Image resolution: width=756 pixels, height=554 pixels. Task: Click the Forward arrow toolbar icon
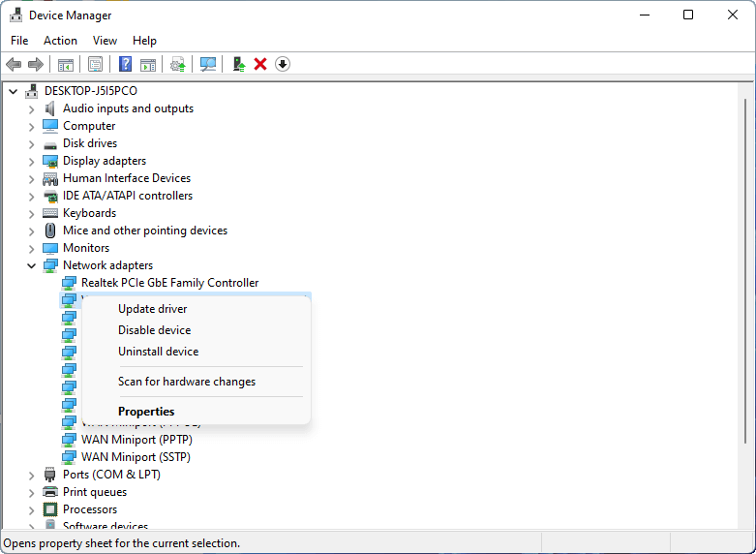point(36,64)
